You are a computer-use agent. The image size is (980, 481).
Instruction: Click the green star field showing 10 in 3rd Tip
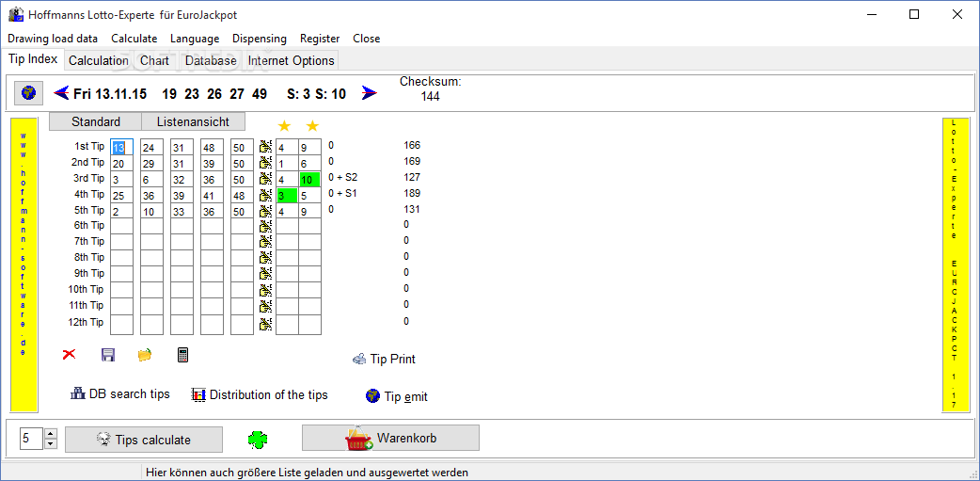[310, 180]
